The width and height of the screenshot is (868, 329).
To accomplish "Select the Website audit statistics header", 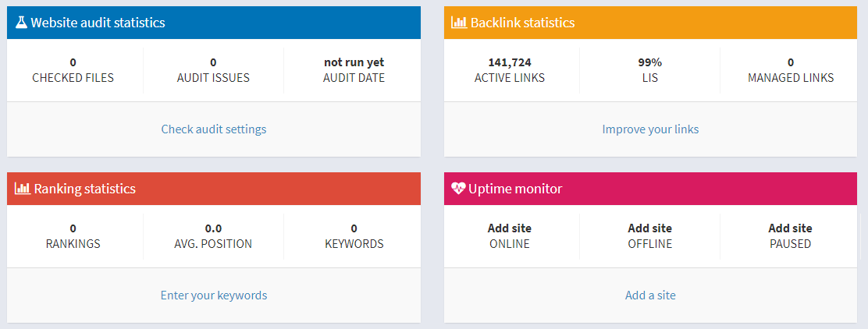I will point(214,23).
